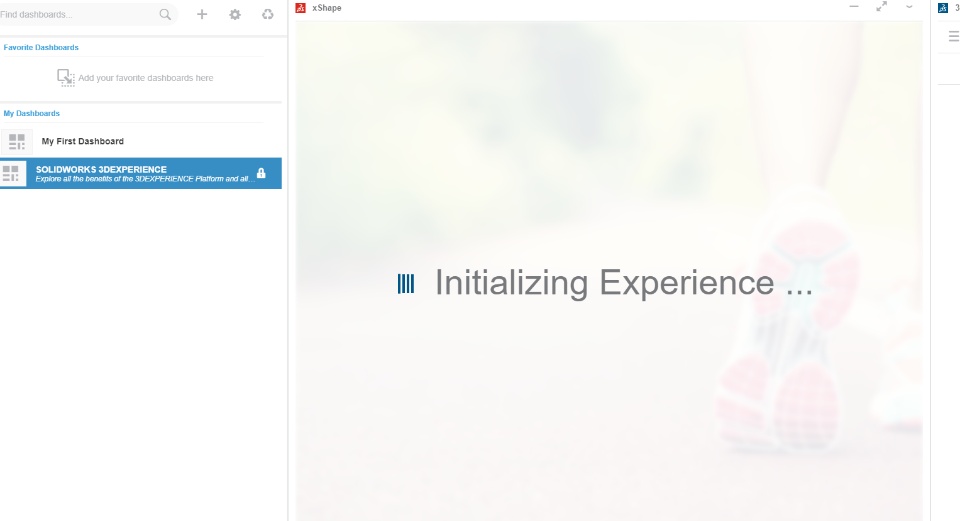960x521 pixels.
Task: Maximize the xShape widget with expand arrows
Action: tap(882, 6)
